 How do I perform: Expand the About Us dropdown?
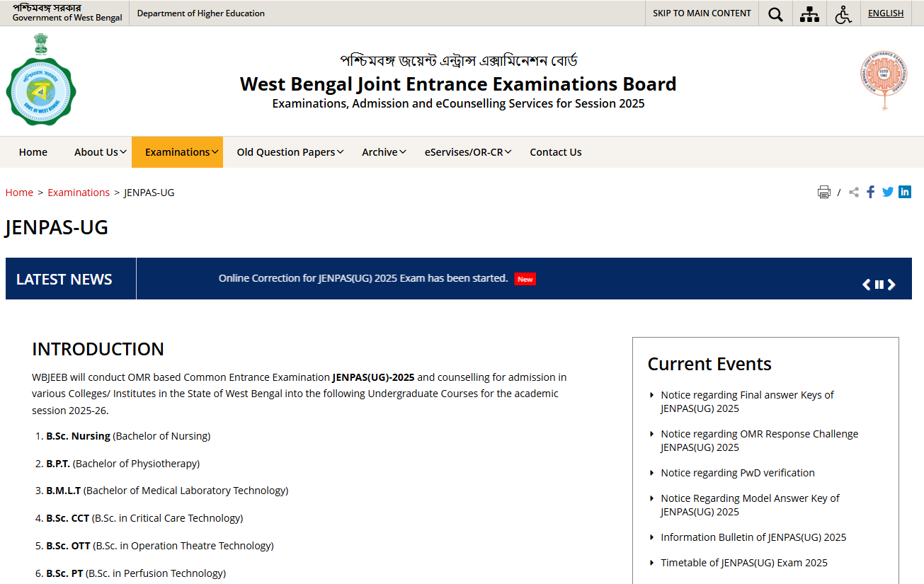[98, 151]
